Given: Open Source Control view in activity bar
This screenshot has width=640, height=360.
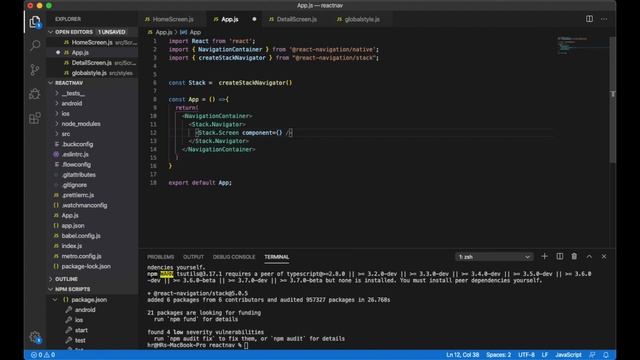Looking at the screenshot, I should (35, 70).
